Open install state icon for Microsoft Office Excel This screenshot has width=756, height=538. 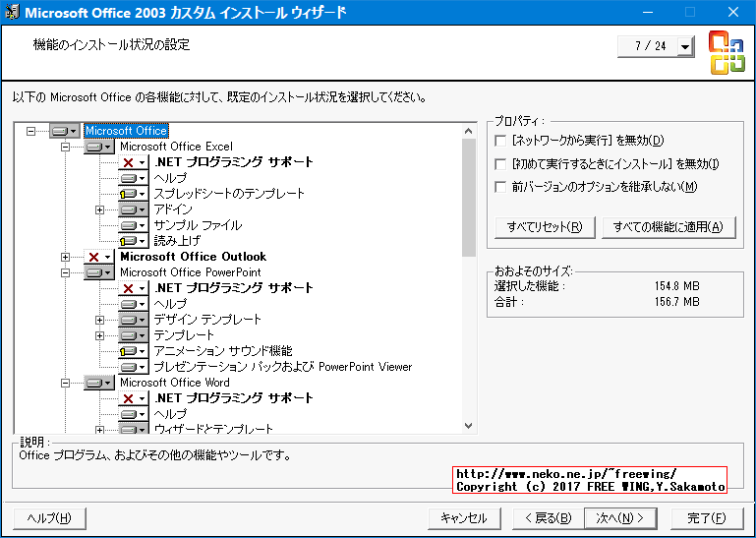tap(99, 147)
